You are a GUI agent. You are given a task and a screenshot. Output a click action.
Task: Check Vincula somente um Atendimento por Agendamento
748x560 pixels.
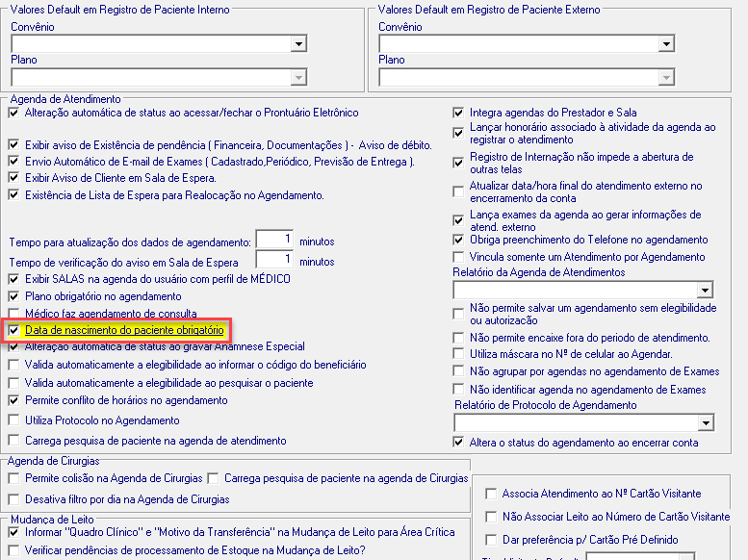coord(458,257)
